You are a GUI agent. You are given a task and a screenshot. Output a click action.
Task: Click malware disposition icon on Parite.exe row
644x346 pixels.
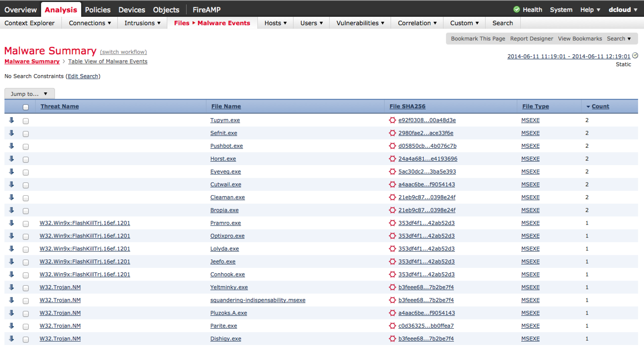(x=392, y=326)
